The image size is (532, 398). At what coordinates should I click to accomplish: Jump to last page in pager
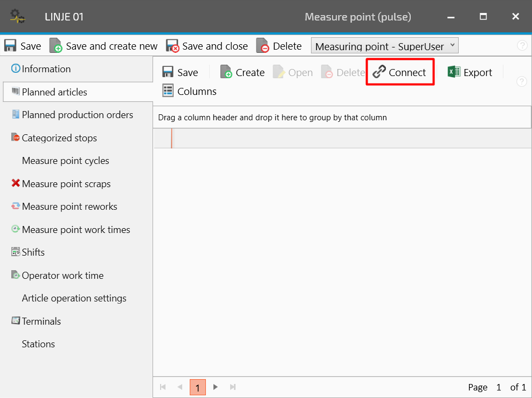pyautogui.click(x=233, y=387)
